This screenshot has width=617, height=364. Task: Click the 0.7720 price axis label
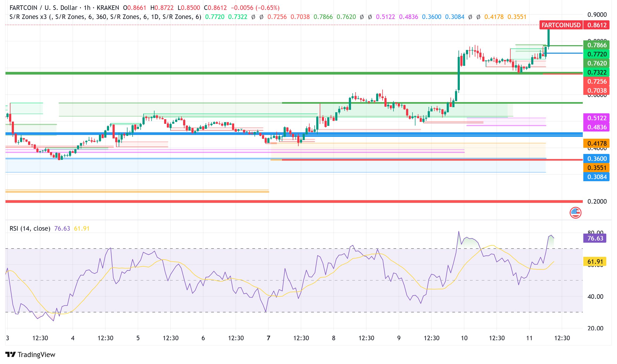tap(597, 54)
